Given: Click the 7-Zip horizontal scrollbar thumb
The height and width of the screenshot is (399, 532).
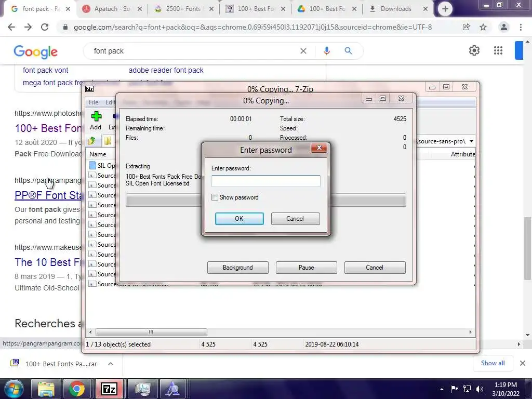Looking at the screenshot, I should [151, 332].
